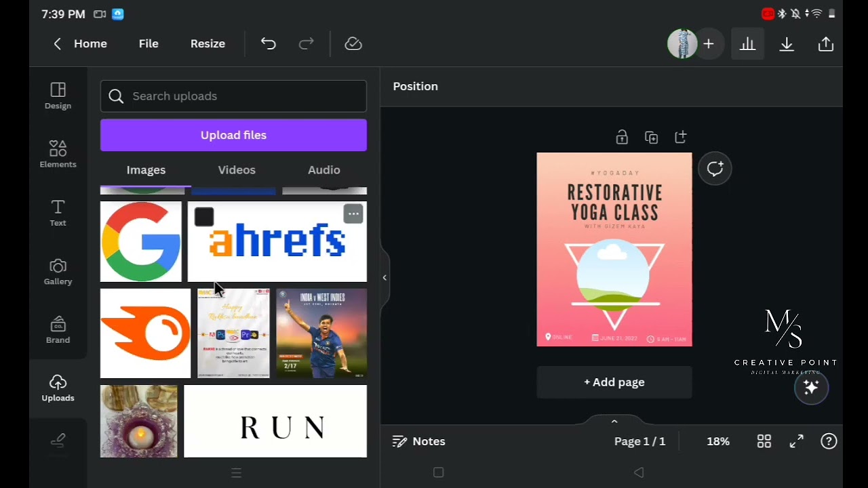Open comment bubble beside the page

pyautogui.click(x=715, y=169)
